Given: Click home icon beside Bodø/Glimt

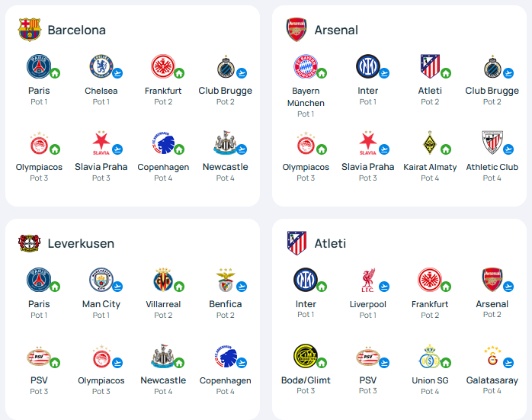Looking at the screenshot, I should point(322,363).
